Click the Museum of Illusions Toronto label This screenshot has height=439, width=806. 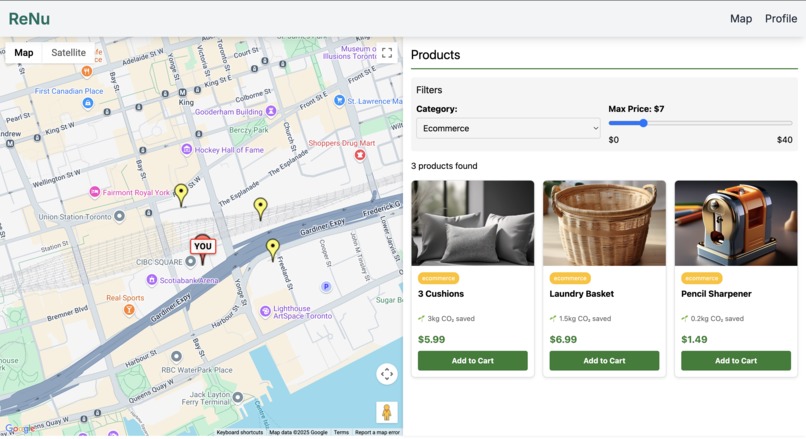click(350, 52)
